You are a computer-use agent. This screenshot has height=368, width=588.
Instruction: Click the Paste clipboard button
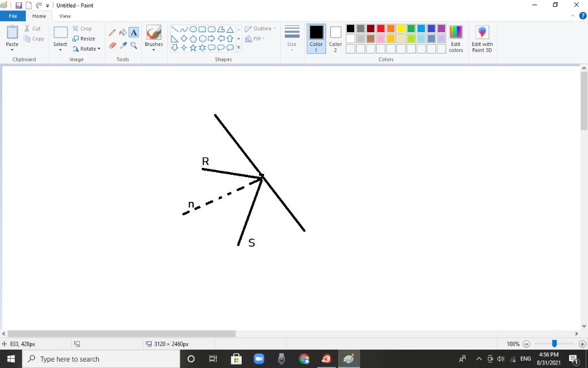(12, 33)
